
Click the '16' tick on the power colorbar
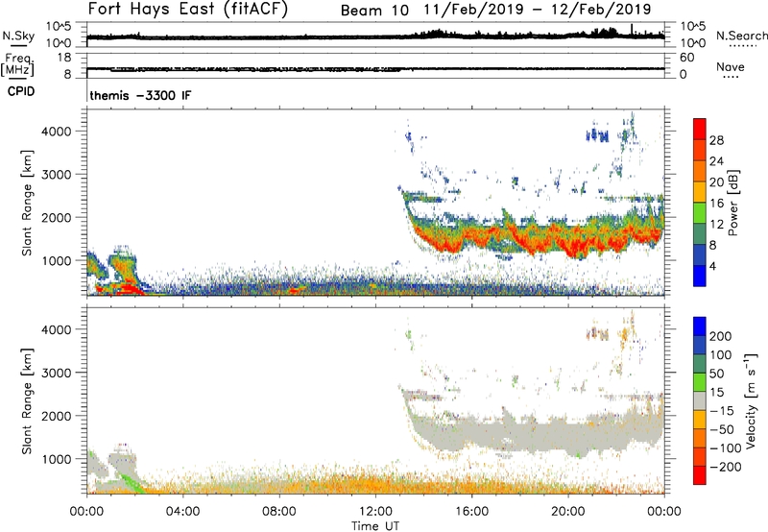(x=716, y=204)
